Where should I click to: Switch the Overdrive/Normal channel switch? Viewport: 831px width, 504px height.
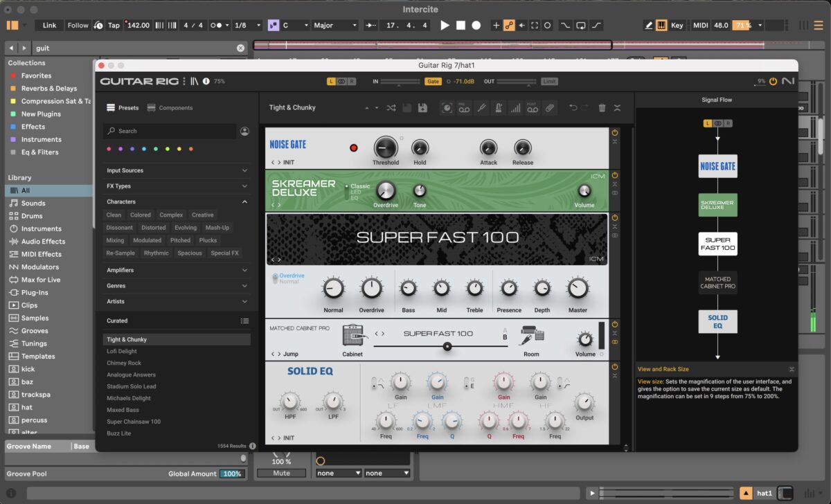click(275, 278)
